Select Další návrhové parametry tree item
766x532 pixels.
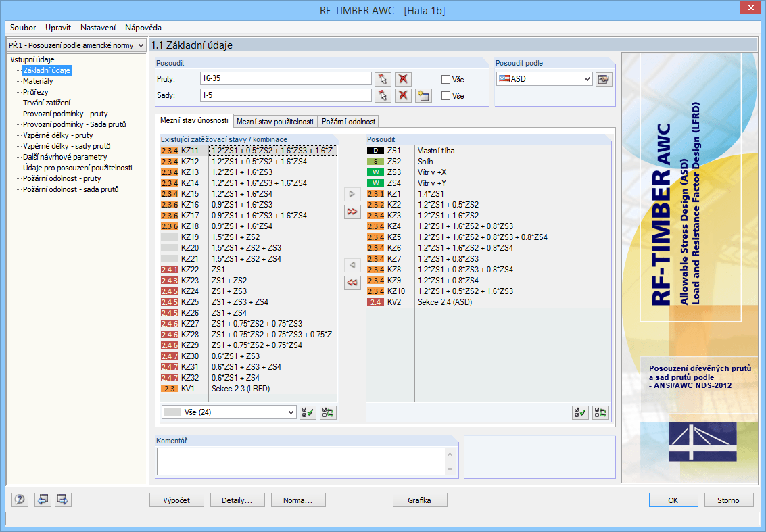[x=65, y=157]
